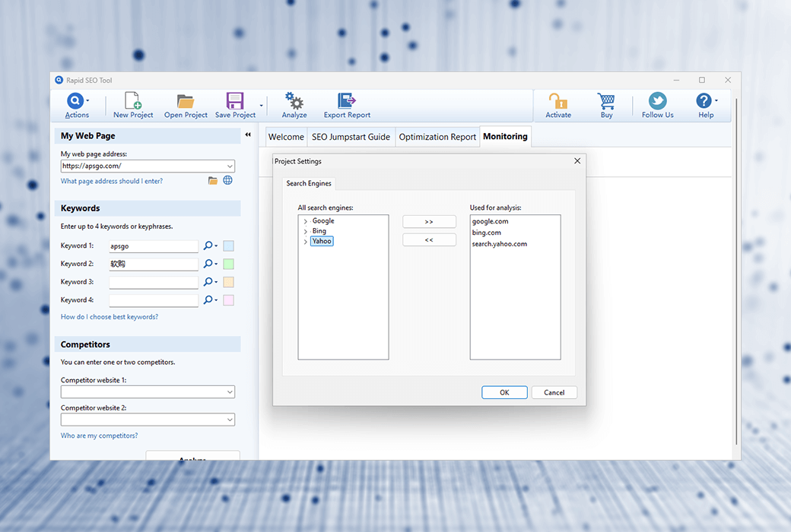Open search options for Keyword 3
The width and height of the screenshot is (791, 532).
coord(210,282)
